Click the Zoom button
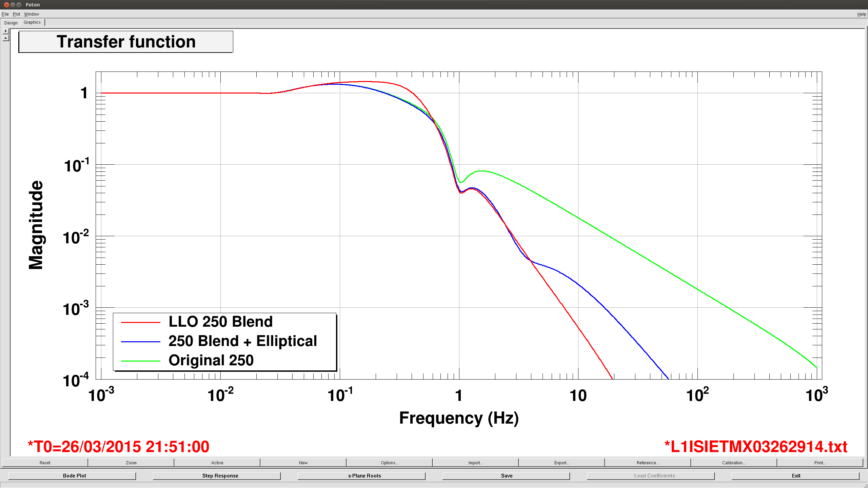 131,463
